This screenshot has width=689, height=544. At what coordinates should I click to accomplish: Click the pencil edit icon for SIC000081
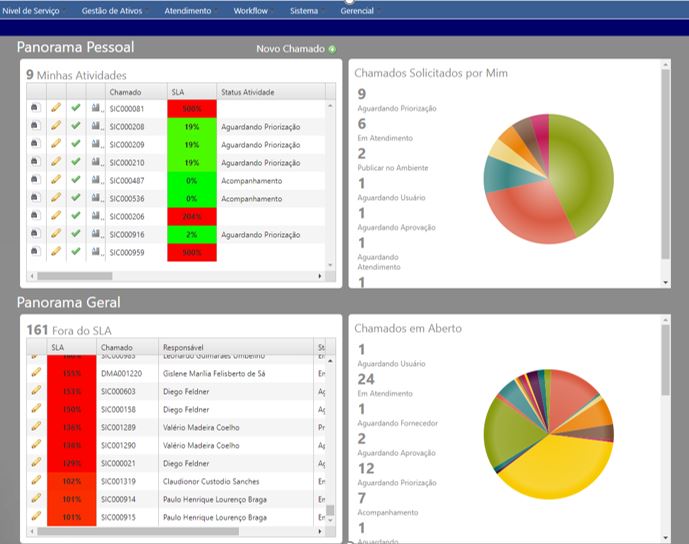[56, 108]
